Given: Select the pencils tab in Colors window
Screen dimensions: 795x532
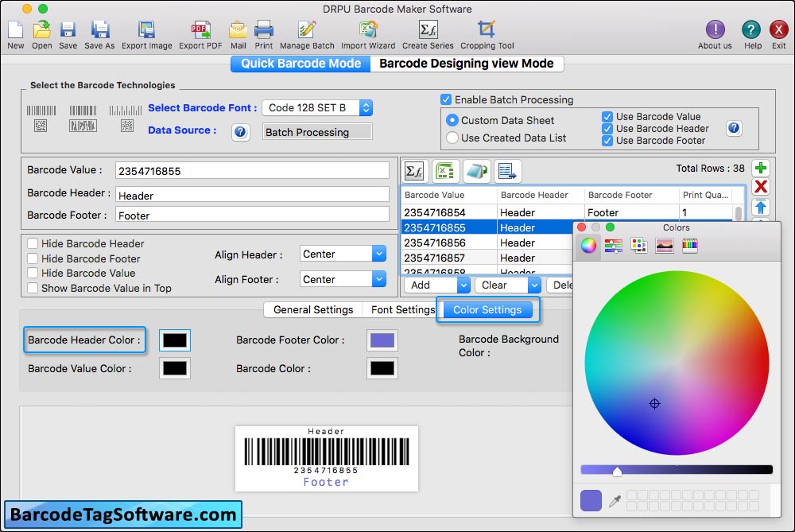Looking at the screenshot, I should [689, 246].
